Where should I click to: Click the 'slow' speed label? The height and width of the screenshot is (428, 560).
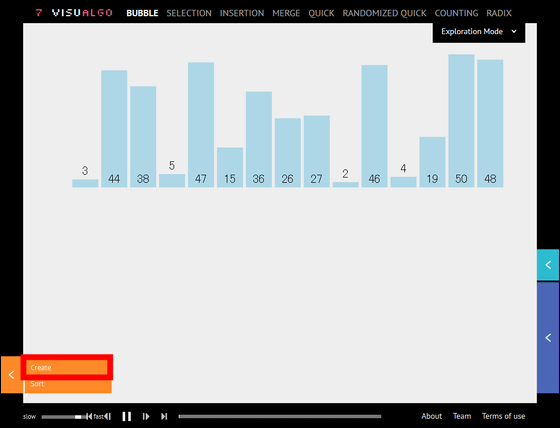coord(29,417)
